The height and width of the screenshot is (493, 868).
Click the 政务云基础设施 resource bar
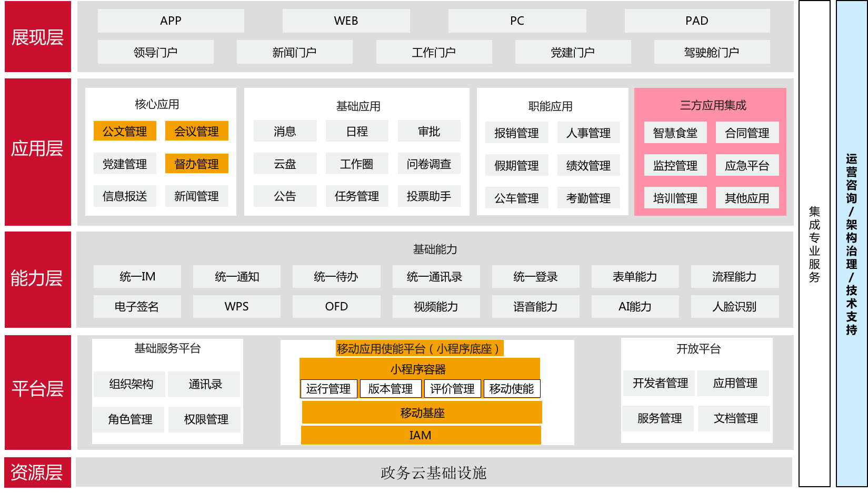point(434,472)
